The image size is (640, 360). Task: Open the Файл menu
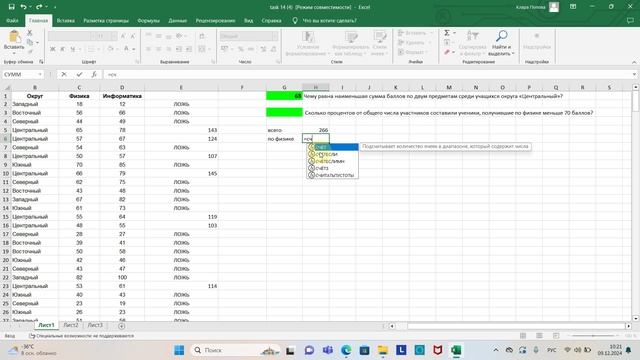tap(12, 20)
